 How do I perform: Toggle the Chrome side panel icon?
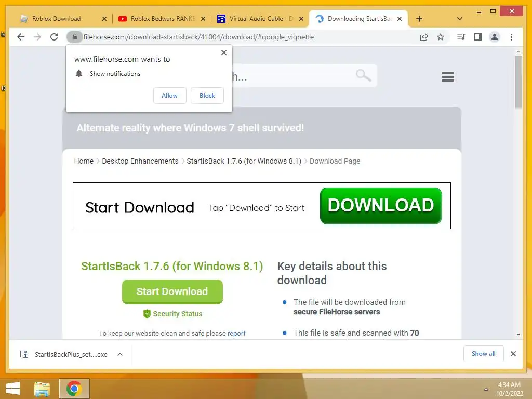pos(478,37)
